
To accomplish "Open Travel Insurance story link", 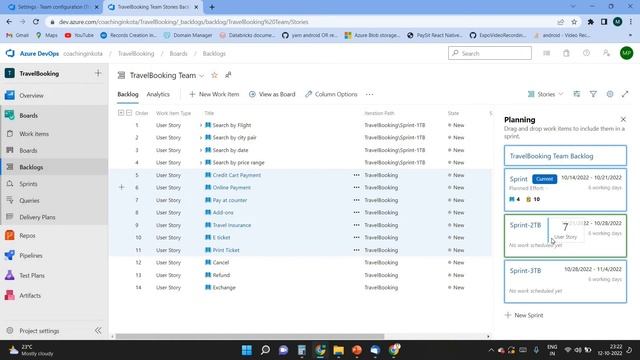I will pyautogui.click(x=232, y=225).
